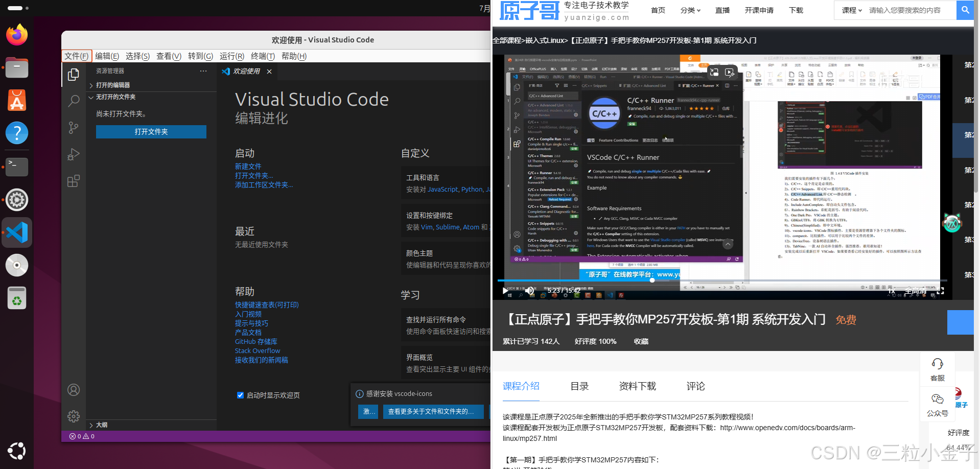The height and width of the screenshot is (469, 980).
Task: Open the 颜色主题 customize card
Action: pos(446,259)
